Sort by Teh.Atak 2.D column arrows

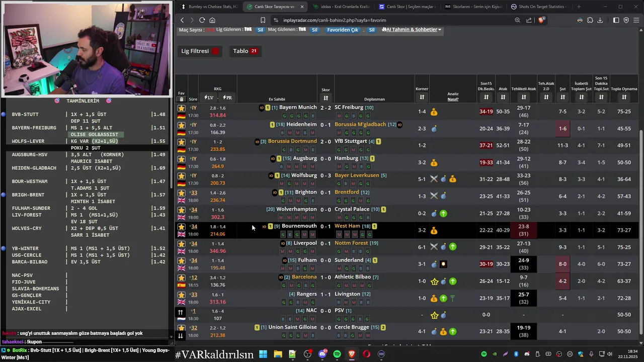click(x=546, y=97)
